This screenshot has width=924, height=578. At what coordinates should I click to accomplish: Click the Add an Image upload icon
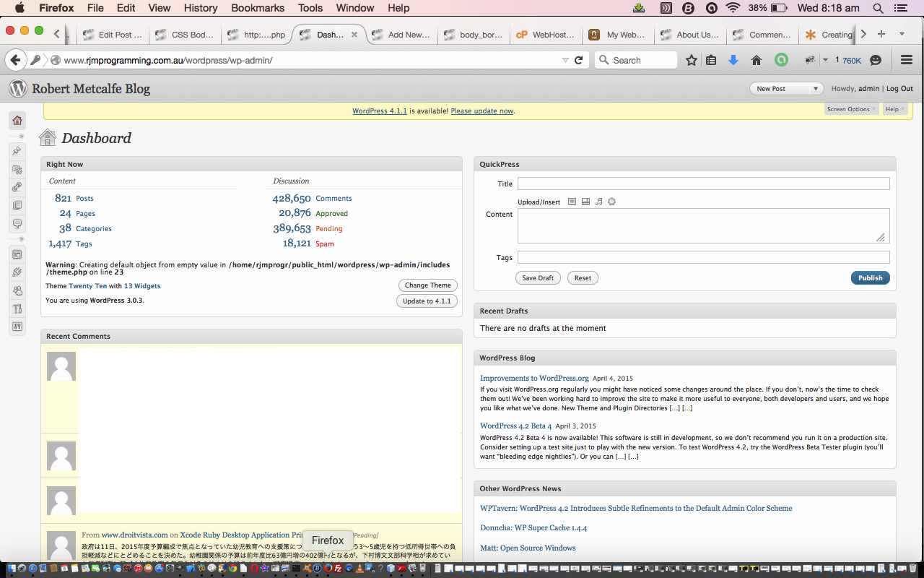coord(572,202)
